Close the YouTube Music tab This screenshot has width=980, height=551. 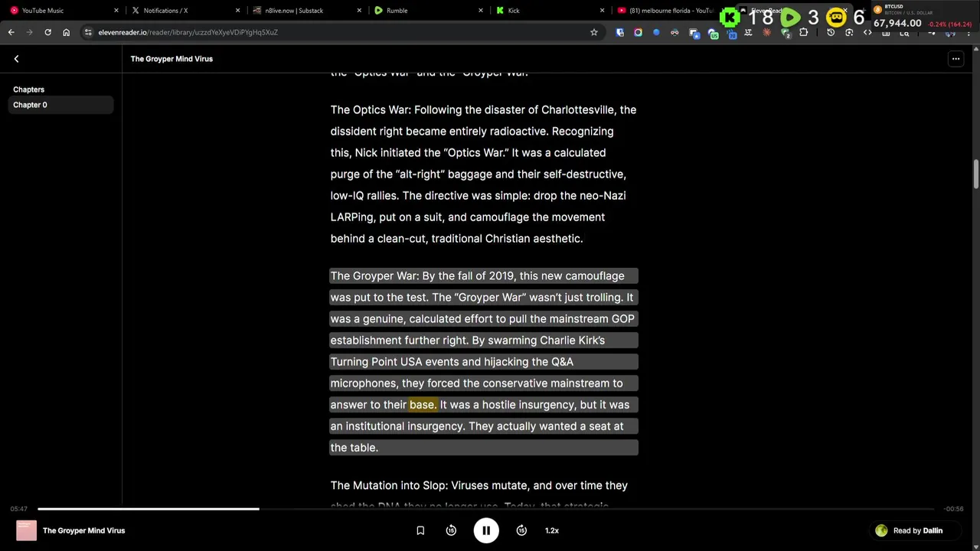[116, 11]
